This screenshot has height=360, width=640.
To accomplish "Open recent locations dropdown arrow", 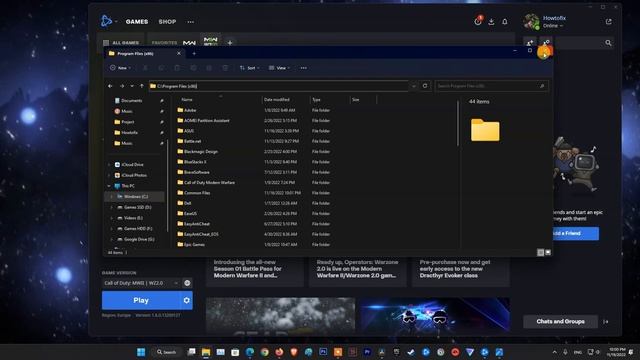I will pyautogui.click(x=132, y=86).
